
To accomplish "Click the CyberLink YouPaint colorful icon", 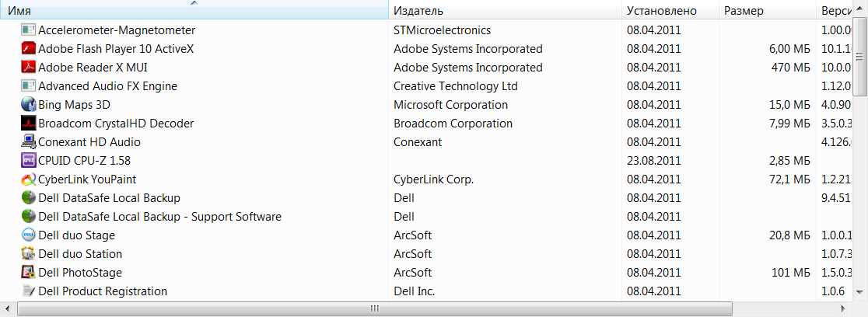I will [x=28, y=179].
